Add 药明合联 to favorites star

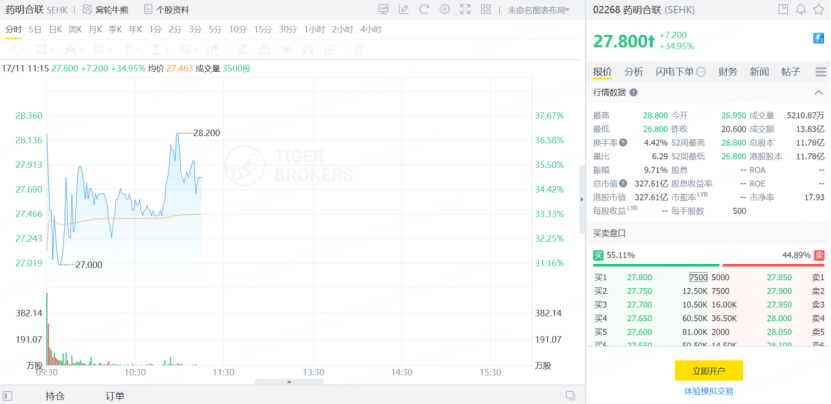pos(819,10)
